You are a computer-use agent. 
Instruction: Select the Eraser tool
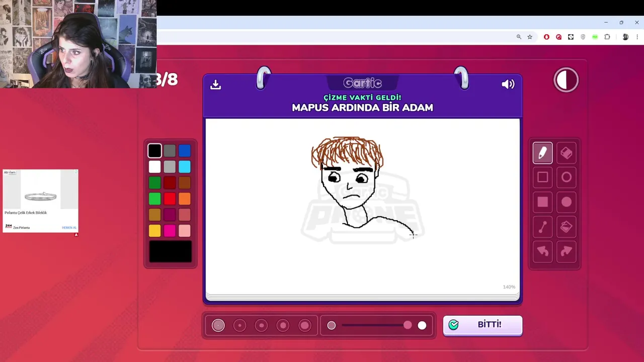567,153
